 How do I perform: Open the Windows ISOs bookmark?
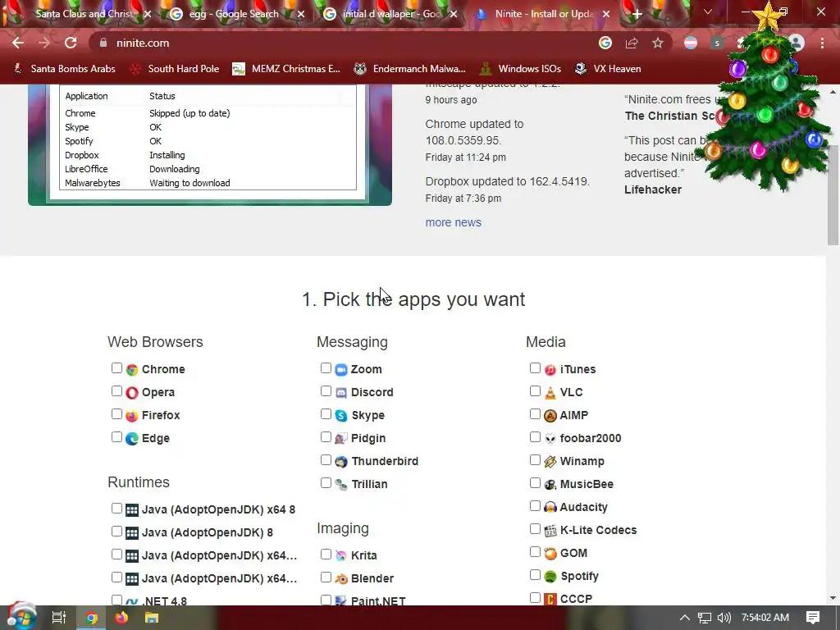[520, 69]
